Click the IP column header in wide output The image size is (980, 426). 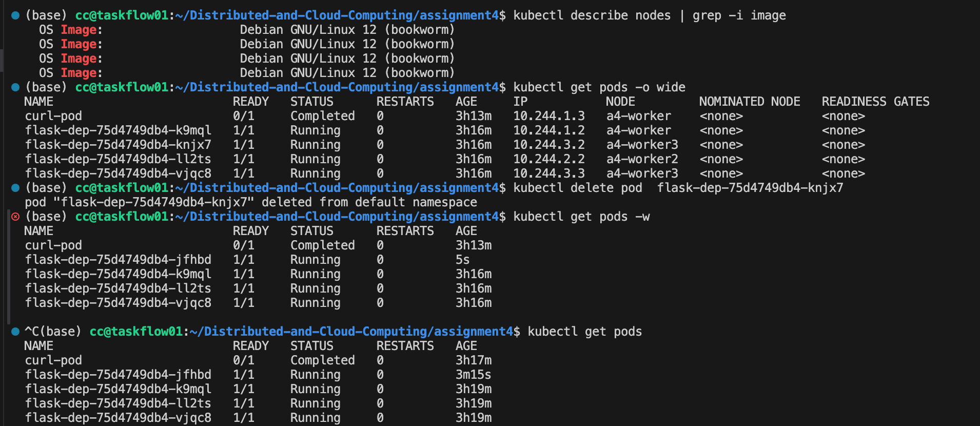pos(520,102)
